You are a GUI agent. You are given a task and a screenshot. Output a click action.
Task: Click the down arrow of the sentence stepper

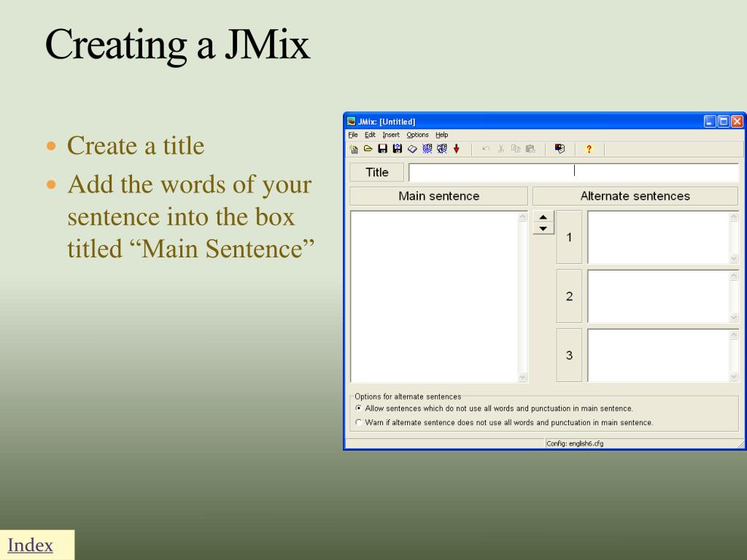click(x=543, y=229)
